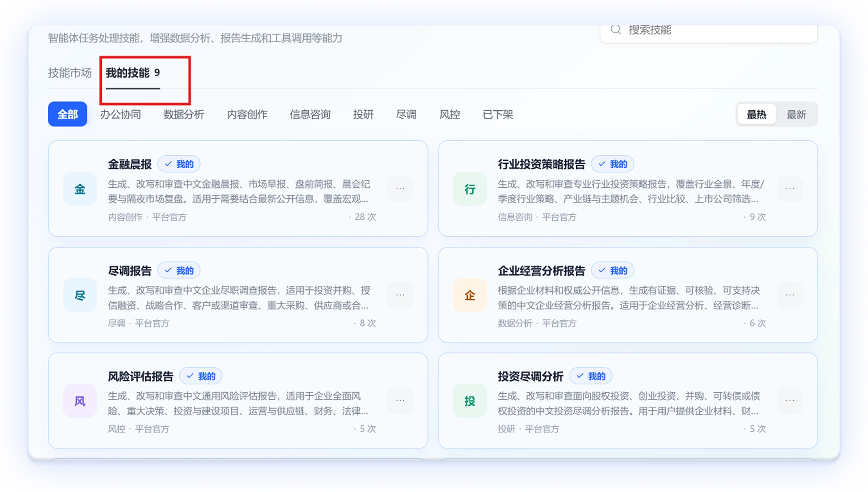Click 尽调 · 平台官方 label
This screenshot has width=868, height=492.
click(139, 324)
